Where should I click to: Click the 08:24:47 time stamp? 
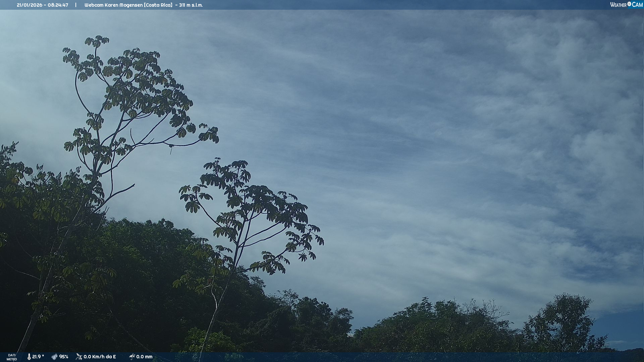tap(58, 5)
